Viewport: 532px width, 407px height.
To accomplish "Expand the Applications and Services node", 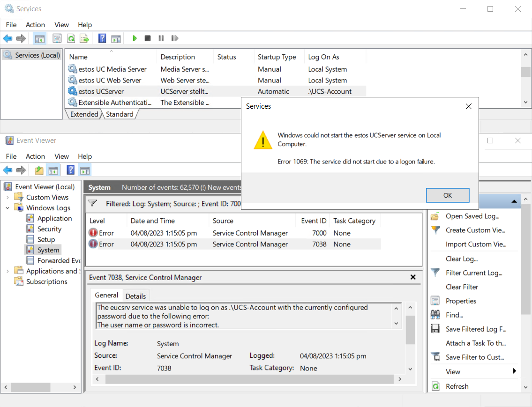I will [x=7, y=271].
